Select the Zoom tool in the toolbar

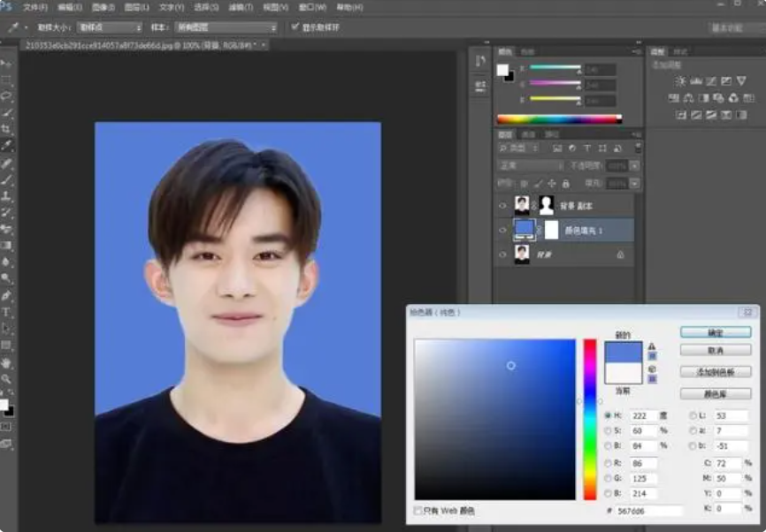[6, 379]
